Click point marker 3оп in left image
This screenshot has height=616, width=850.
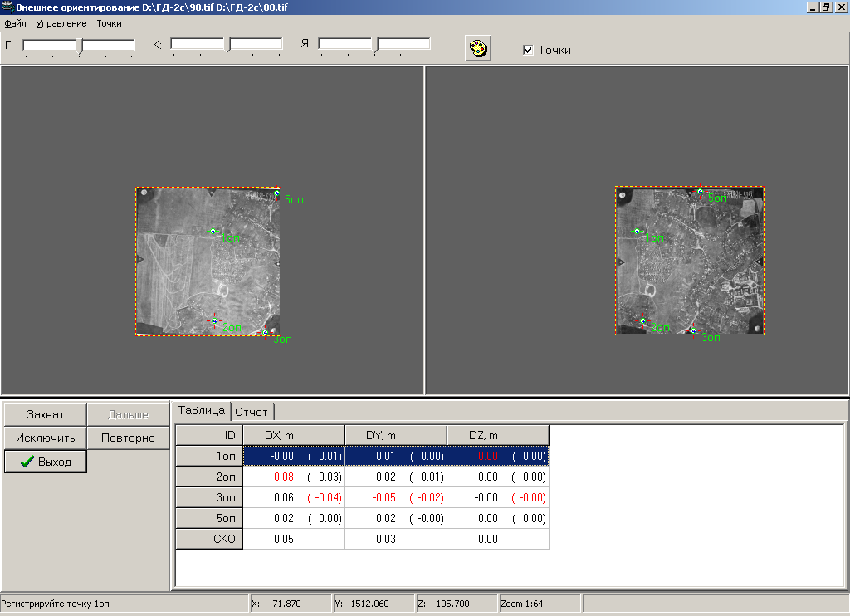(266, 333)
